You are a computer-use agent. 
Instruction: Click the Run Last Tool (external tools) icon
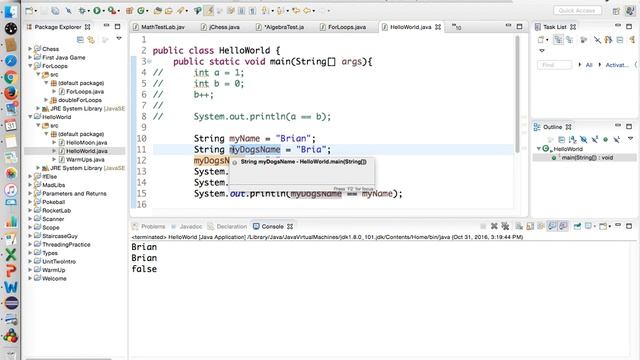coord(112,11)
